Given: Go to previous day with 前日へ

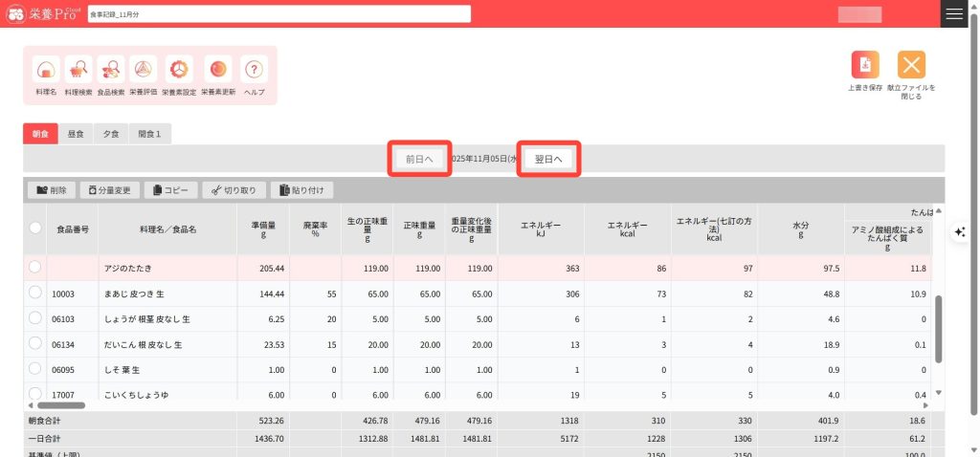Looking at the screenshot, I should [x=419, y=159].
